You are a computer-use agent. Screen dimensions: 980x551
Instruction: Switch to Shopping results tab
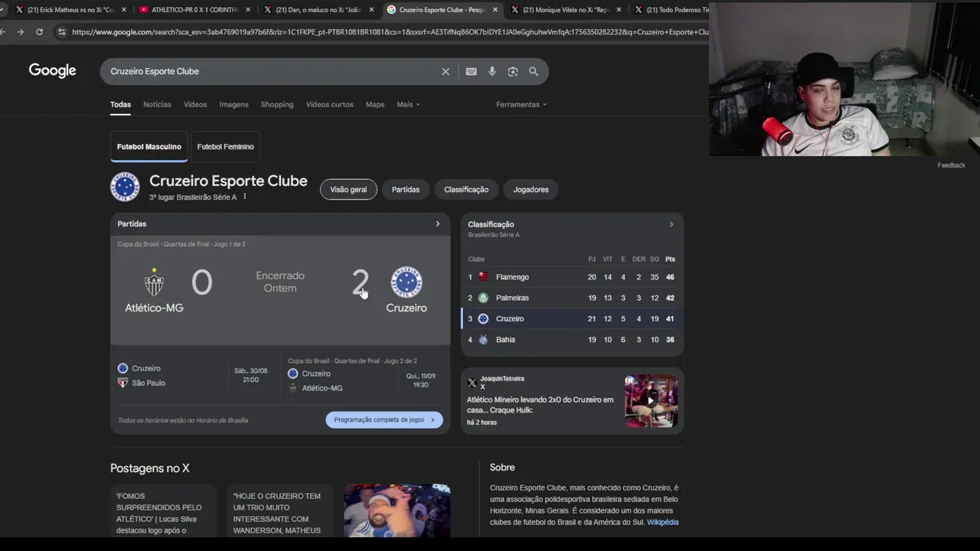(277, 104)
